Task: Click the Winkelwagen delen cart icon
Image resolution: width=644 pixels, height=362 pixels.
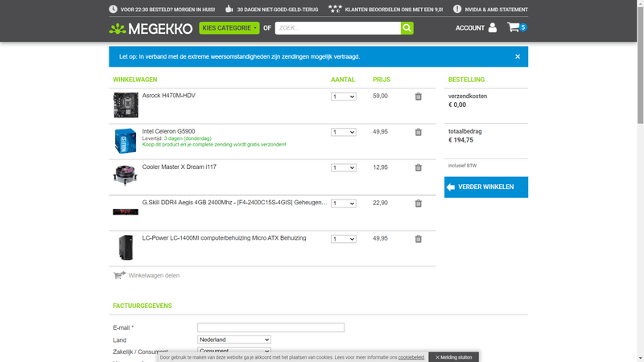Action: [119, 275]
